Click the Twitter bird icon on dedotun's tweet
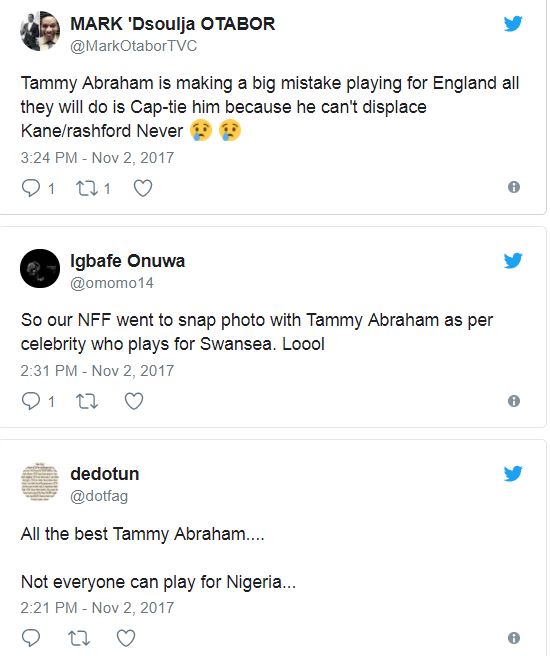 pyautogui.click(x=513, y=474)
